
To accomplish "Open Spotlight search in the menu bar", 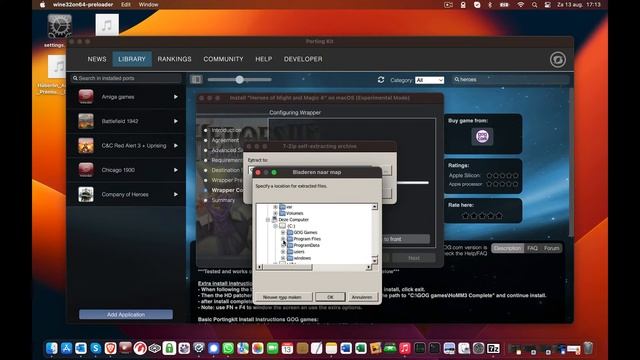I will [x=534, y=4].
